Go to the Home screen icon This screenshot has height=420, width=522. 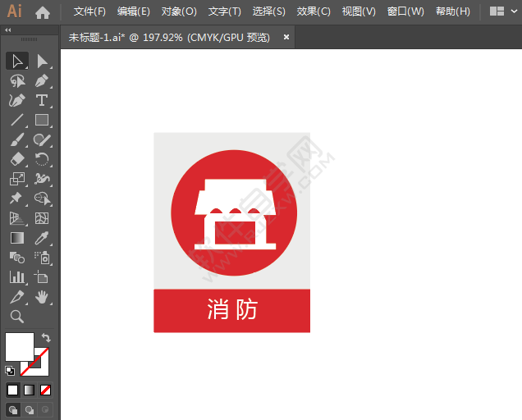click(x=43, y=12)
